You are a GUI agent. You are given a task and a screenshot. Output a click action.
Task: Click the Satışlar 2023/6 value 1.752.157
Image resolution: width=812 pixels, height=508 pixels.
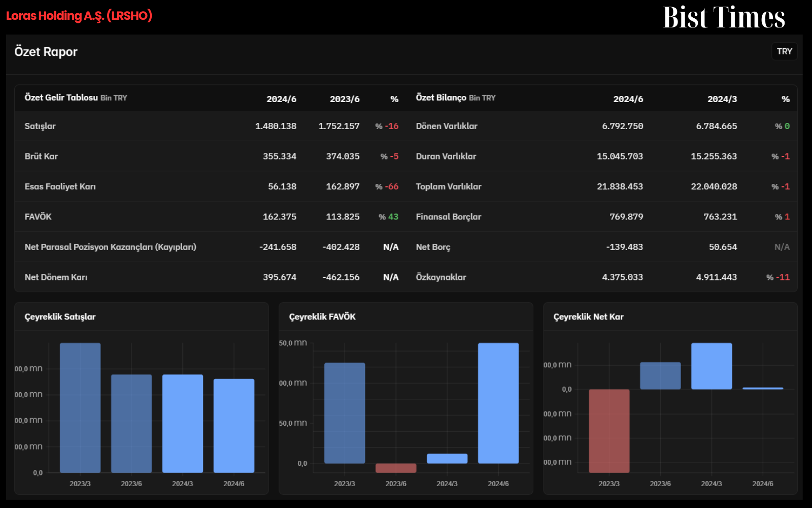coord(339,126)
